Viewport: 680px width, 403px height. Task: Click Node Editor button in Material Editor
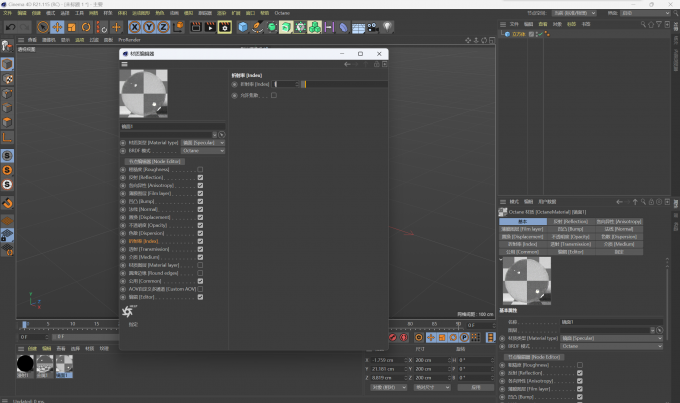155,161
